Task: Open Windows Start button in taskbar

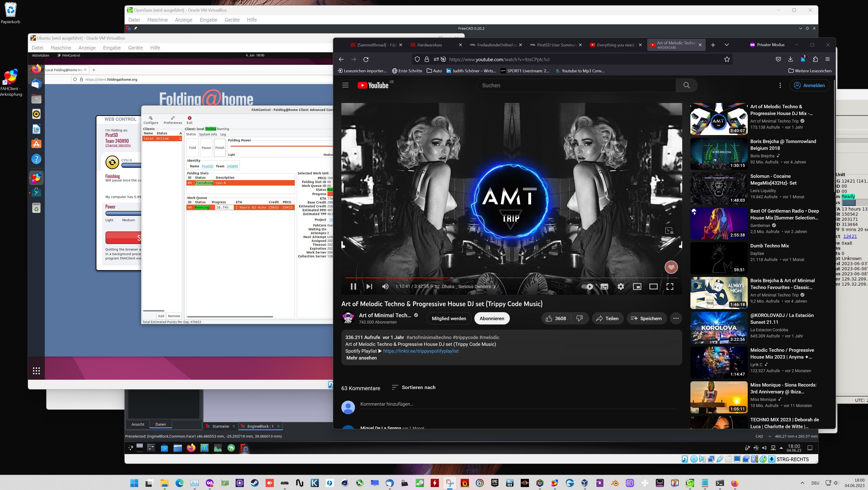Action: tap(134, 483)
